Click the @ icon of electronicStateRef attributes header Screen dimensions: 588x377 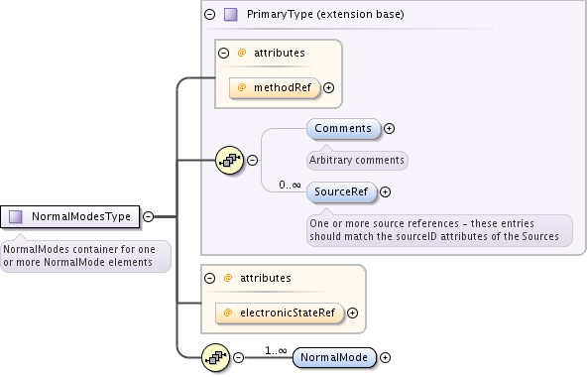[228, 279]
